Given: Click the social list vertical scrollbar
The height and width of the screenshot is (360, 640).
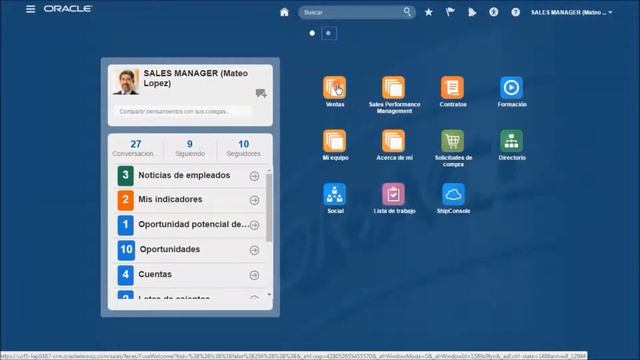Looking at the screenshot, I should pos(269,207).
